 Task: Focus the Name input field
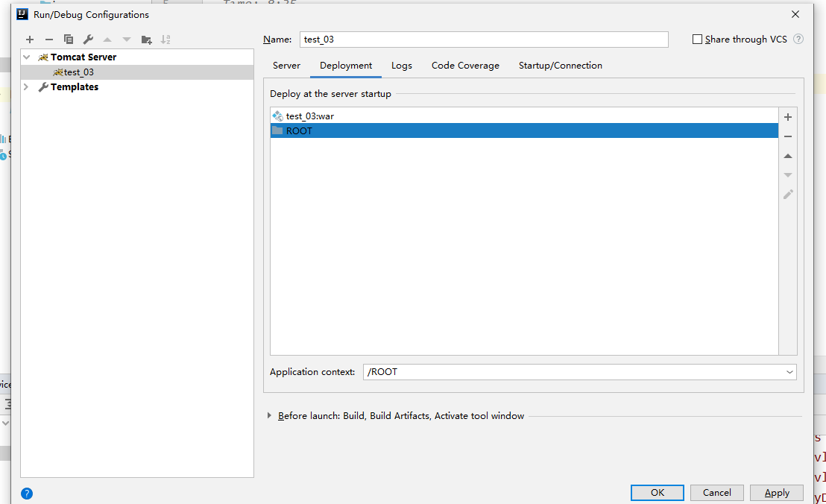point(484,40)
